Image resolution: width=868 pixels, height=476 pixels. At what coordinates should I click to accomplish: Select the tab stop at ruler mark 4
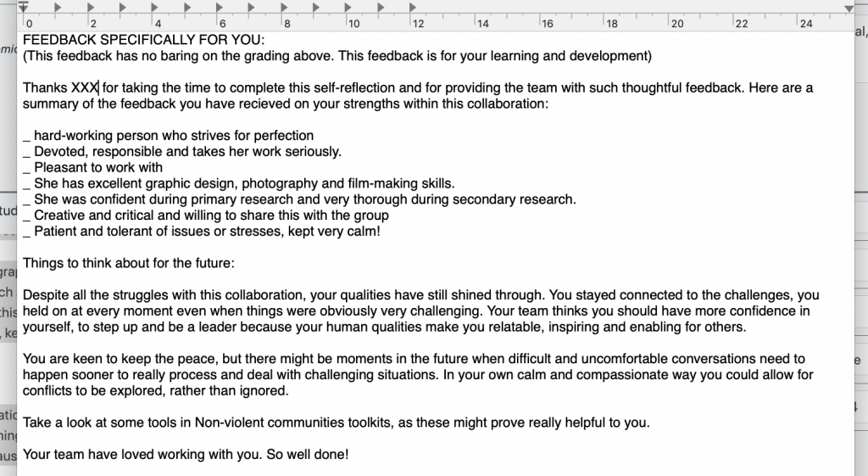pos(154,7)
